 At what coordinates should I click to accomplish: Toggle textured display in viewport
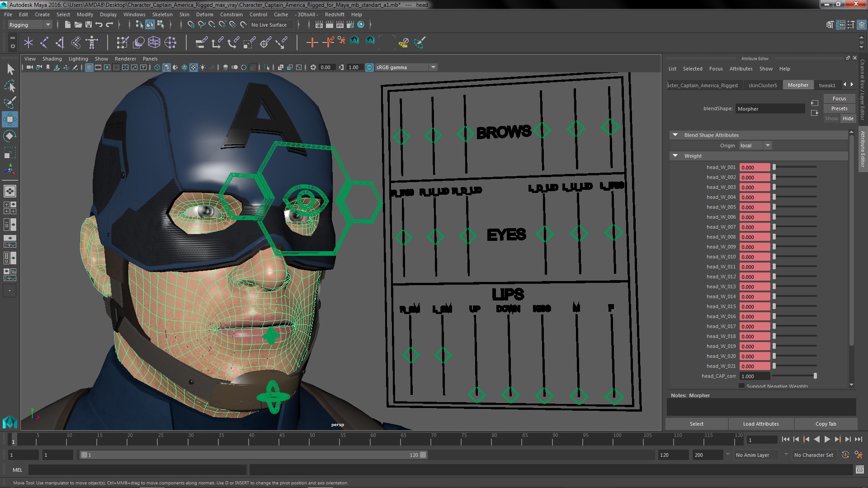(x=193, y=67)
